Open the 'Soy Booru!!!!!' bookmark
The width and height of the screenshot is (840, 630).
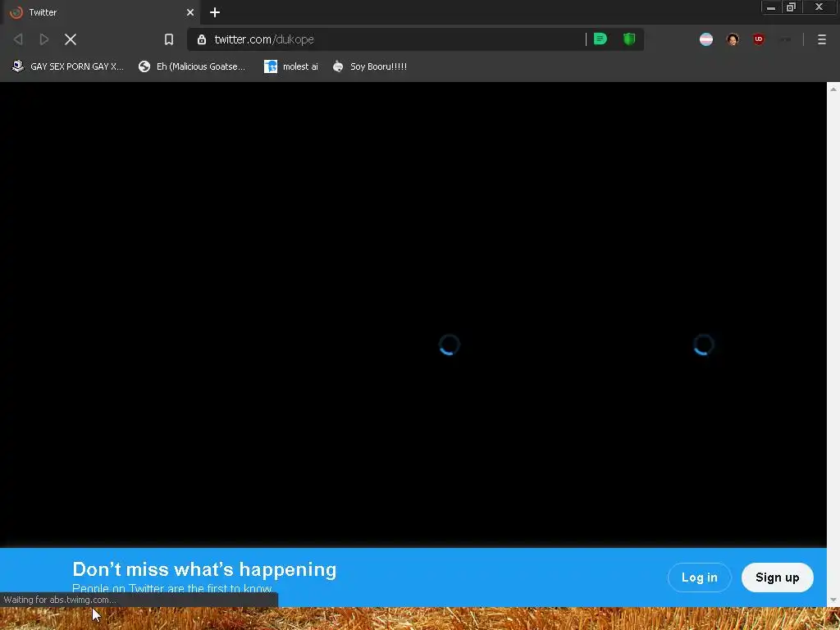click(370, 66)
